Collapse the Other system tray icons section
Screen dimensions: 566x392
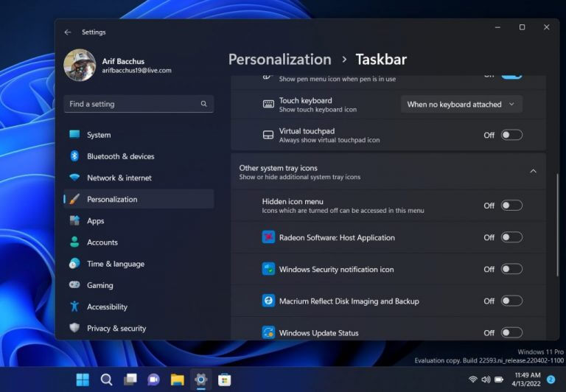[533, 172]
